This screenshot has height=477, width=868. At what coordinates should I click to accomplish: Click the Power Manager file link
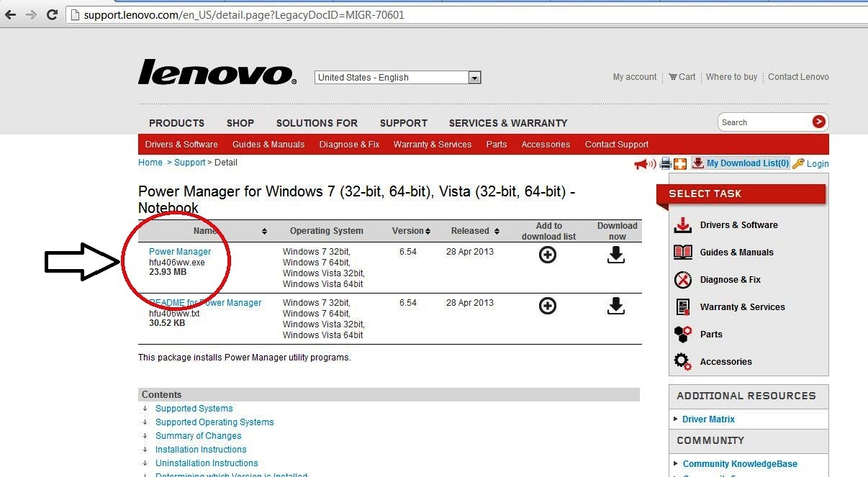pyautogui.click(x=180, y=252)
